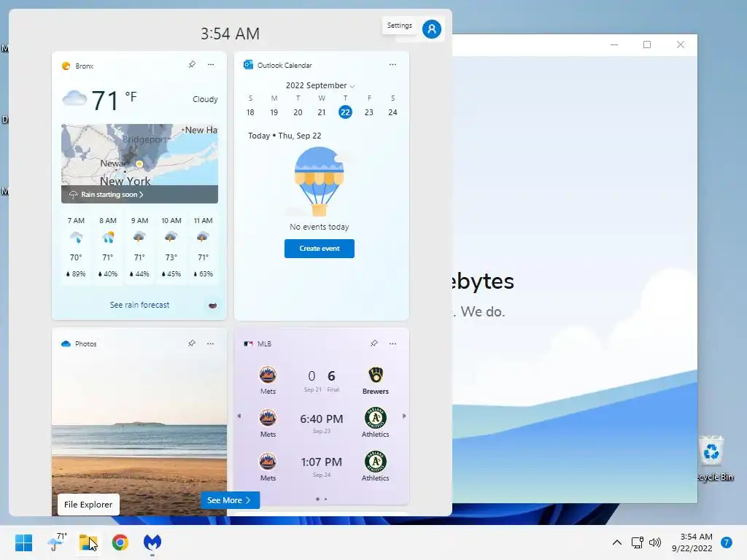
Task: Open the Windows Start menu
Action: [x=23, y=542]
